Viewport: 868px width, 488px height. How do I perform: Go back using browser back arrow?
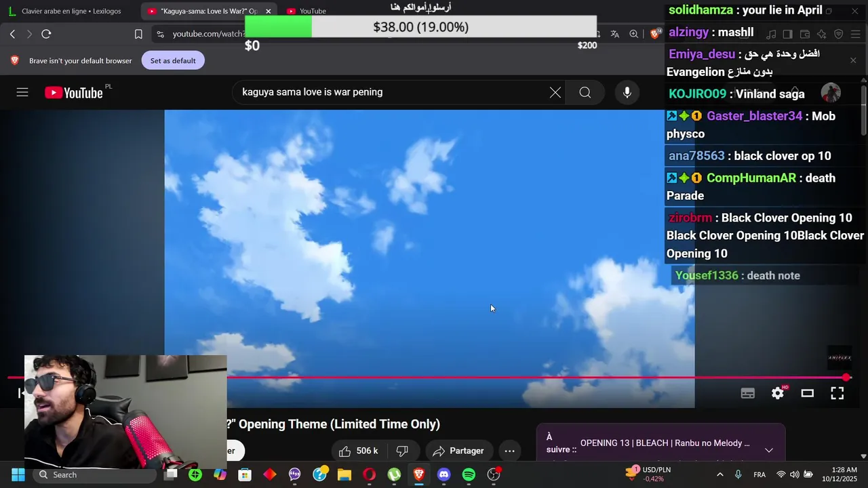12,34
